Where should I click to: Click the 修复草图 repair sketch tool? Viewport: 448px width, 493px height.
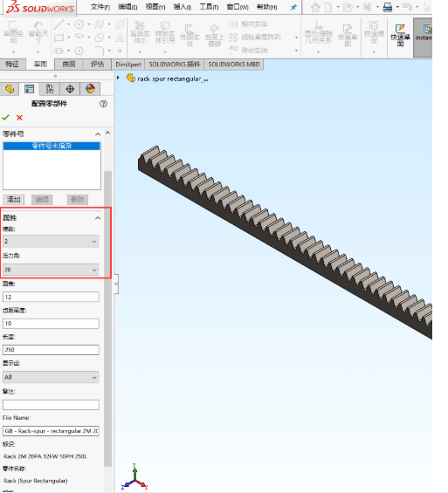(348, 35)
